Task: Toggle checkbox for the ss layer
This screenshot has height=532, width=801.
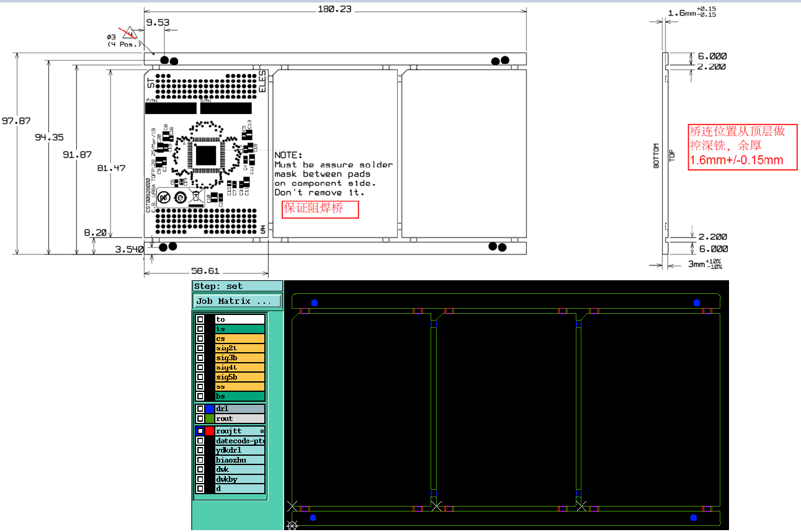Action: point(200,387)
